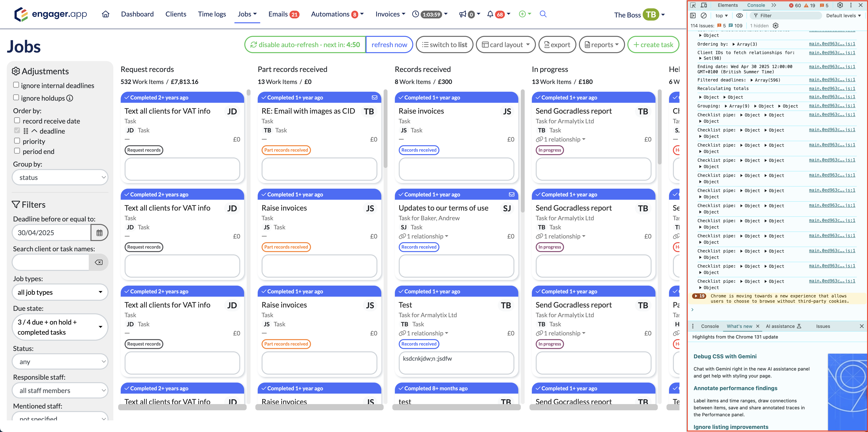Check period end ordering option
This screenshot has width=868, height=432.
pos(17,151)
